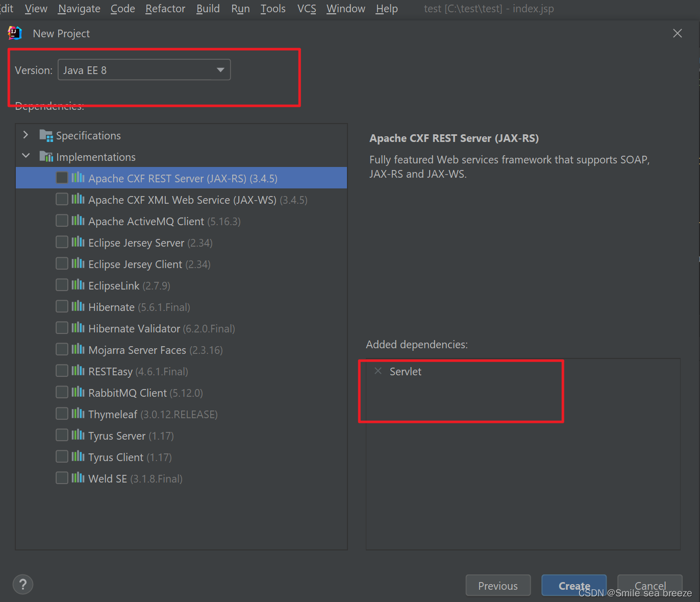The width and height of the screenshot is (700, 602).
Task: Click the Implementations folder icon
Action: [46, 157]
